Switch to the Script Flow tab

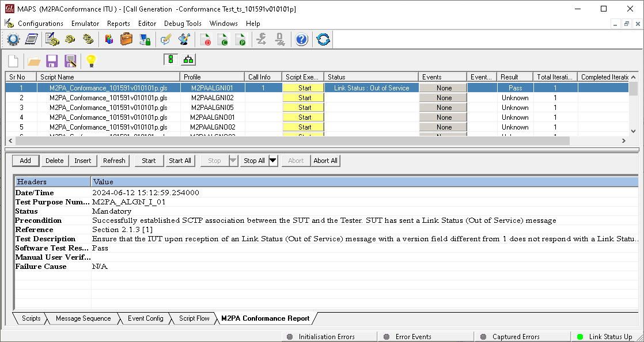(x=194, y=318)
